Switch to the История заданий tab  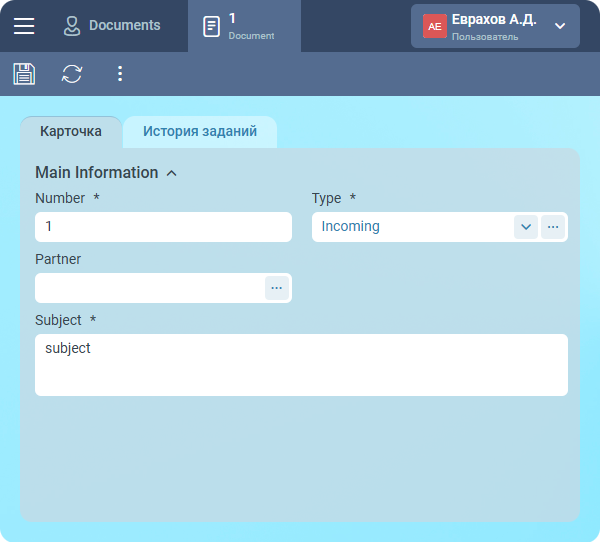[200, 131]
